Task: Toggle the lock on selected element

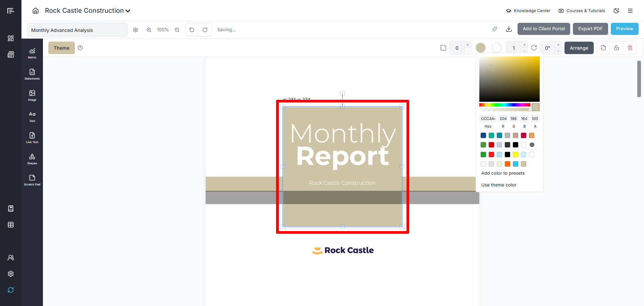Action: coord(616,48)
